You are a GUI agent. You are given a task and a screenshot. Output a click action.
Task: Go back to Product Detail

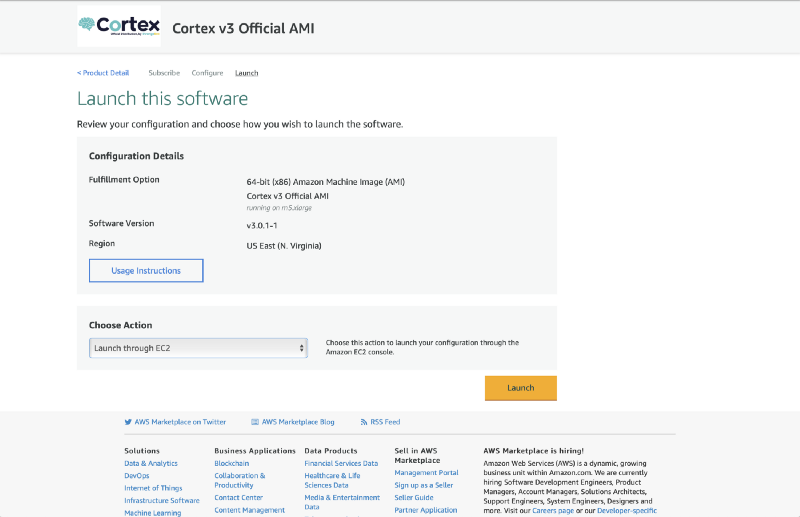pos(103,73)
